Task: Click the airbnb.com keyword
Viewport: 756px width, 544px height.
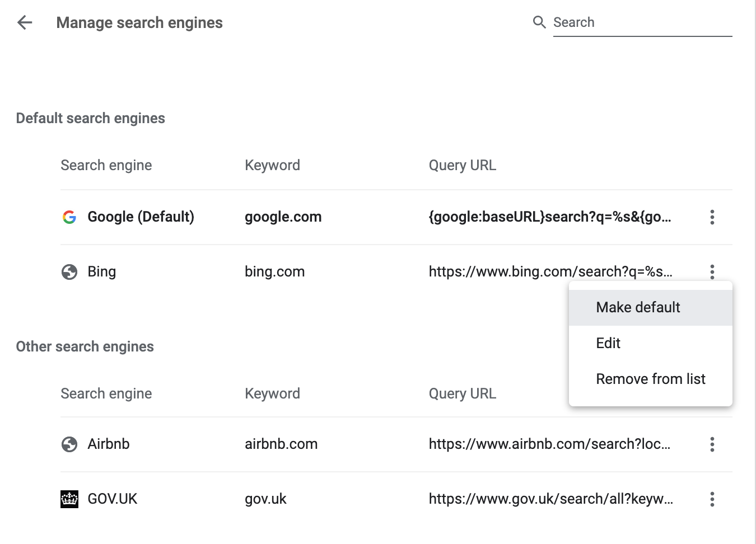Action: (x=281, y=444)
